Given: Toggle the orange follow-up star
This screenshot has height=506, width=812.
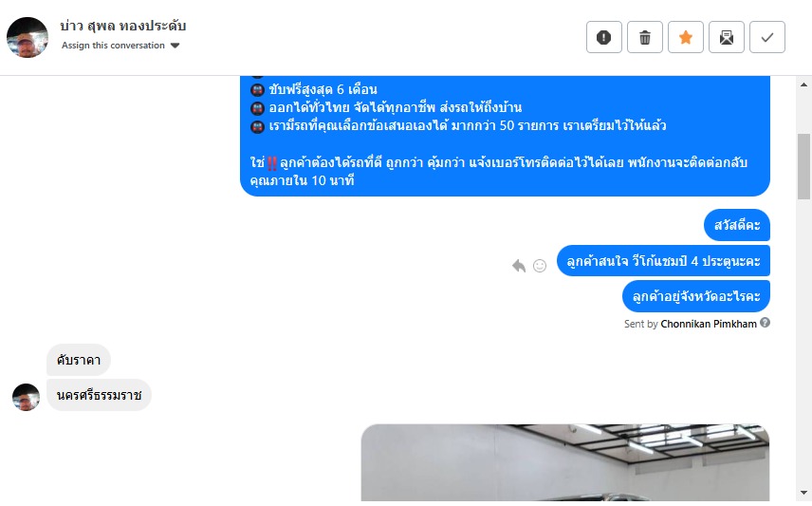Looking at the screenshot, I should [686, 37].
